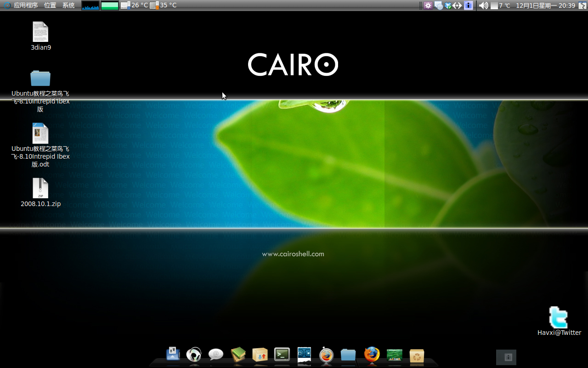Open the Ubuntu教程之菜鸟飞飞 folder icon
The image size is (588, 368).
click(40, 78)
